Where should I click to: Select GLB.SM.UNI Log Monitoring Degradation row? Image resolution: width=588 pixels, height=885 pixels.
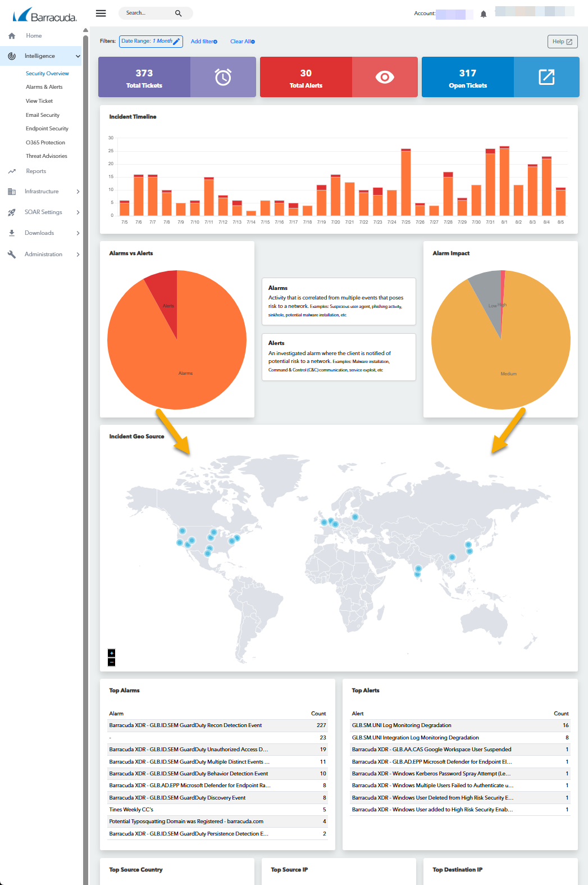461,725
